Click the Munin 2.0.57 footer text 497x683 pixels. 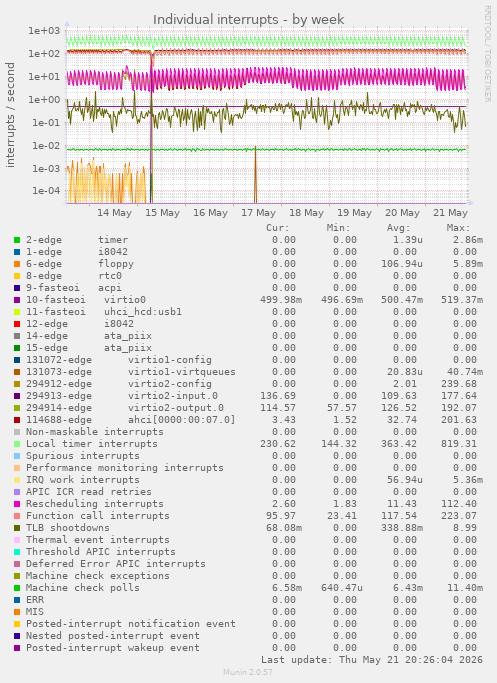(248, 672)
